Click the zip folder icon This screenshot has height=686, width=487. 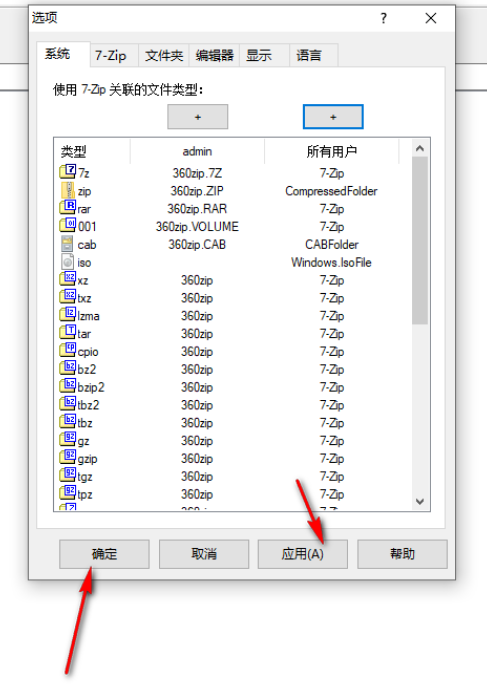click(67, 190)
